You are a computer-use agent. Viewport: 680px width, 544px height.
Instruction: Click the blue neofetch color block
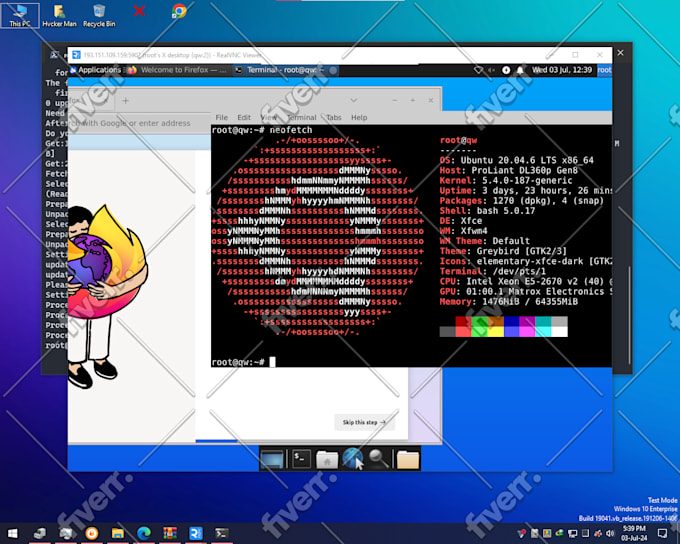point(512,327)
